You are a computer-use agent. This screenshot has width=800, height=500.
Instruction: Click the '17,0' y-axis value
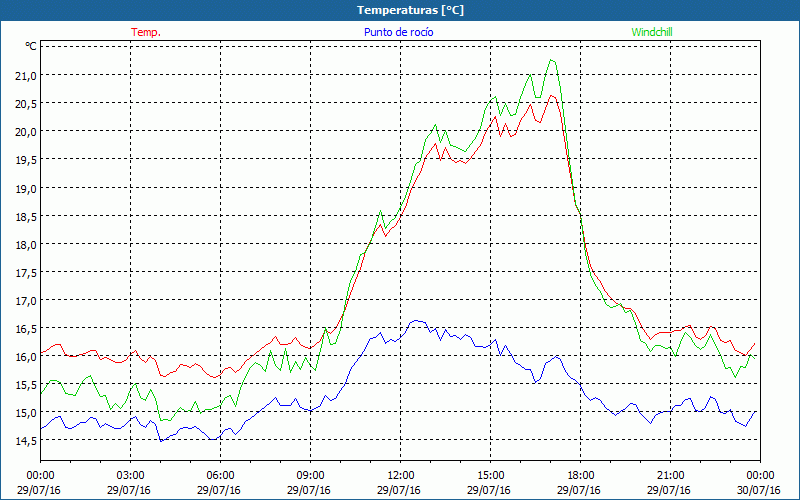click(27, 301)
